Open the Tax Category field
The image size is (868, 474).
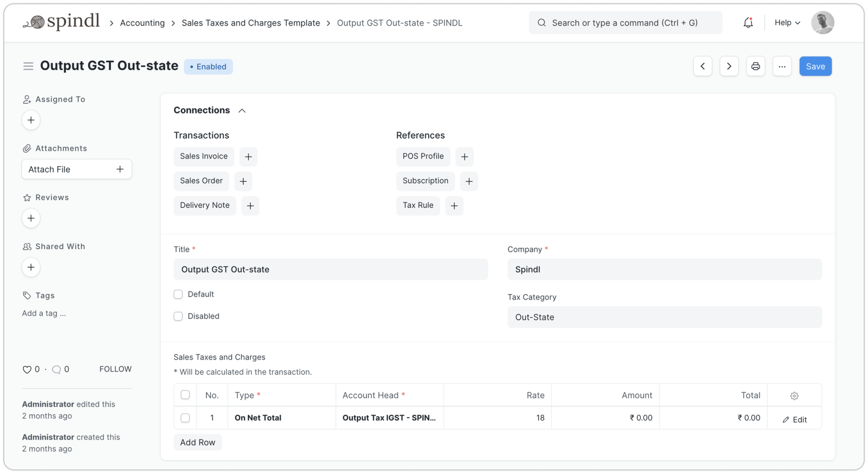click(x=664, y=317)
